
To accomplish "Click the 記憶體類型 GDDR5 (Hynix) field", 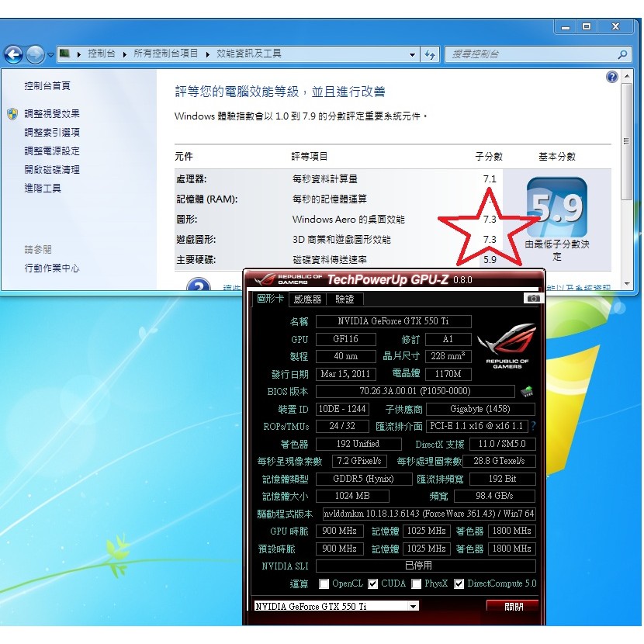I will (363, 479).
